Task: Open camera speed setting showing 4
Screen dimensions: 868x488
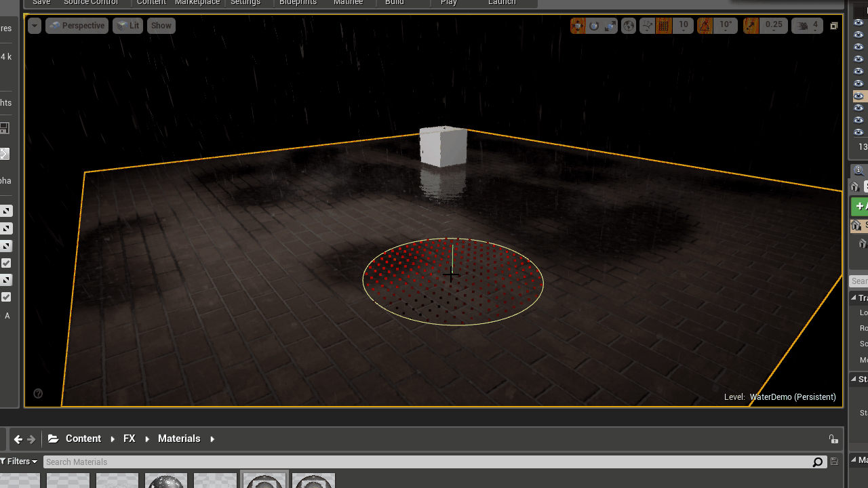Action: [808, 26]
